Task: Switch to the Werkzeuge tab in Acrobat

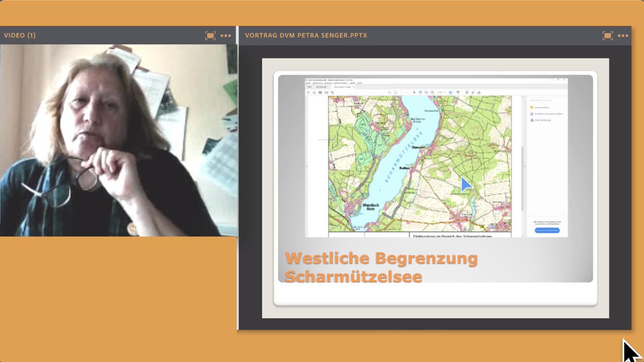Action: pos(321,87)
